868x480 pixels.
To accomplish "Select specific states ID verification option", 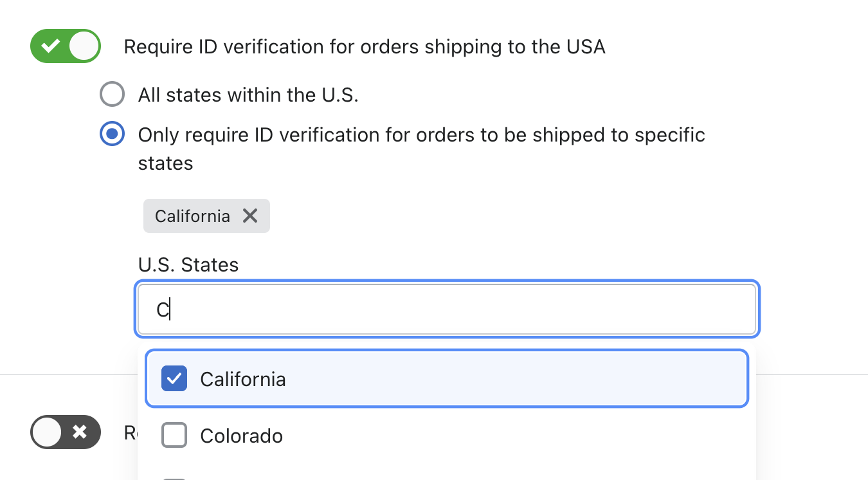I will pyautogui.click(x=112, y=134).
